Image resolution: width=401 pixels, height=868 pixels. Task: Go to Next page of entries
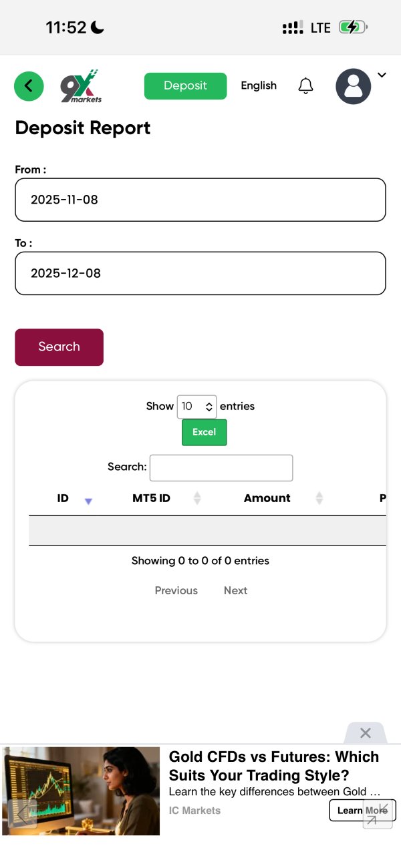tap(235, 590)
